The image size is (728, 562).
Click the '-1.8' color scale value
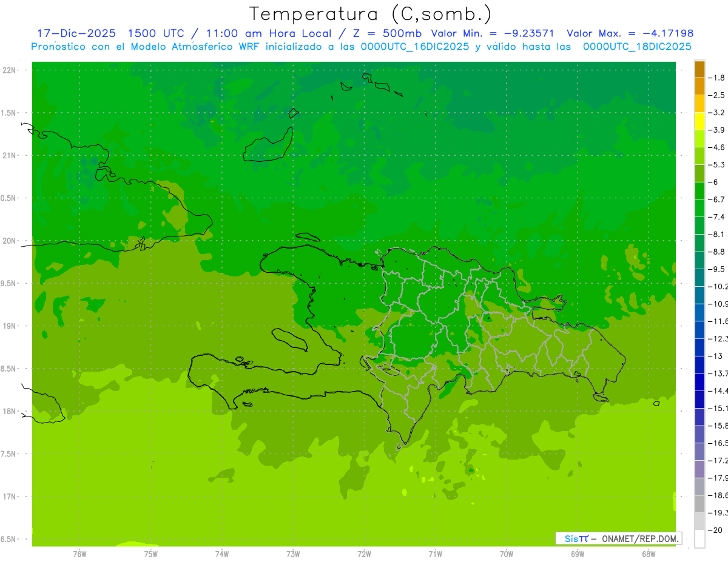pyautogui.click(x=717, y=78)
